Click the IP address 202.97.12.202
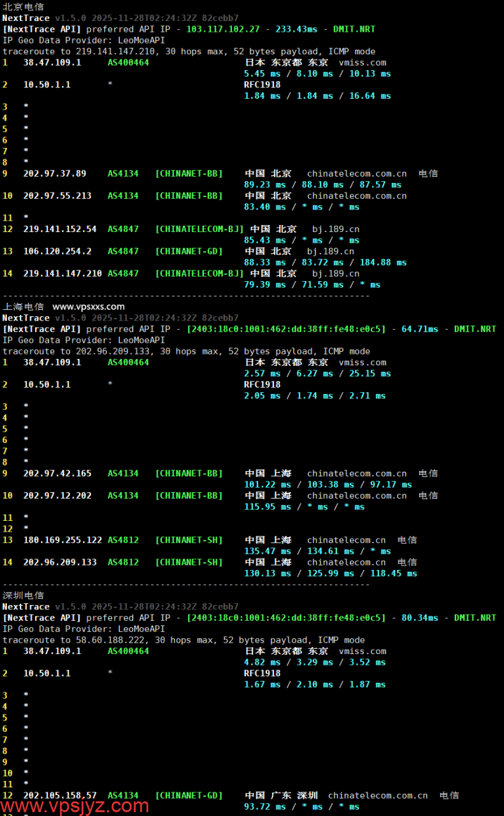 (57, 495)
